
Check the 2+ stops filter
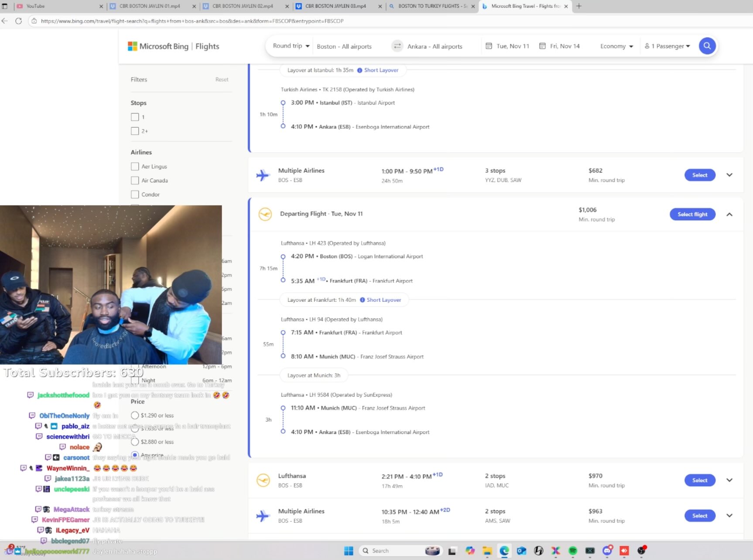pyautogui.click(x=135, y=131)
